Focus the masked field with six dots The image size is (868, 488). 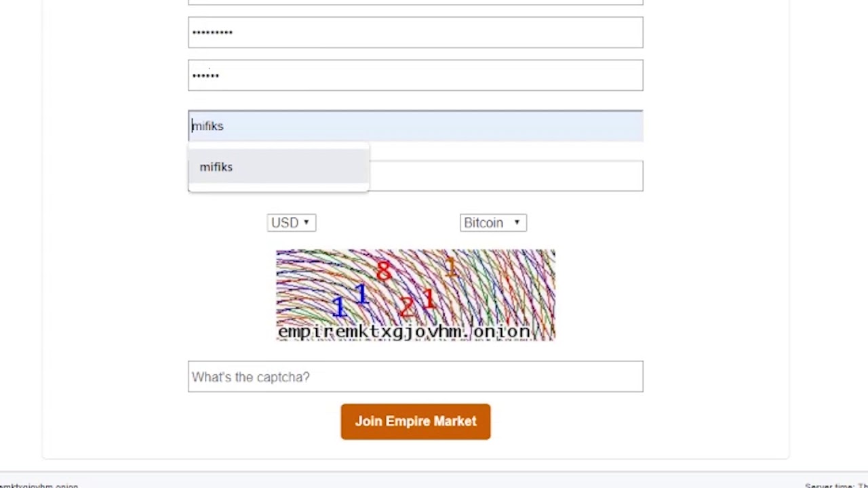[415, 75]
